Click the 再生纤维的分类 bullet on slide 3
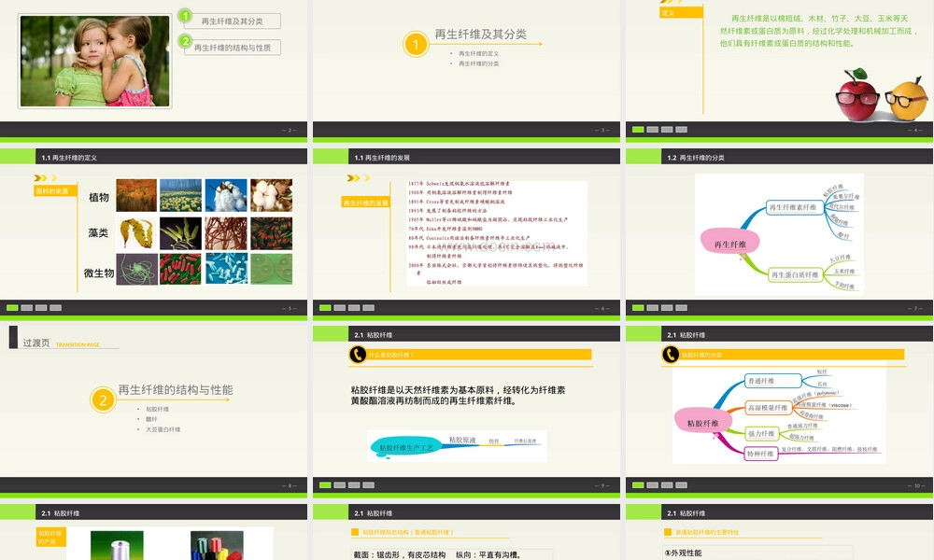Viewport: 934px width, 560px height. click(x=478, y=63)
